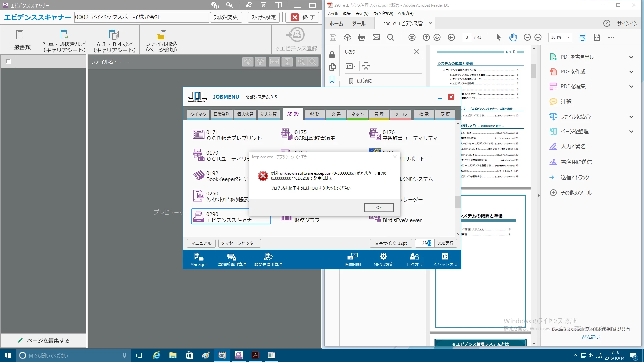This screenshot has height=362, width=644.
Task: Tick the checkbox above page list
Action: pos(9,61)
